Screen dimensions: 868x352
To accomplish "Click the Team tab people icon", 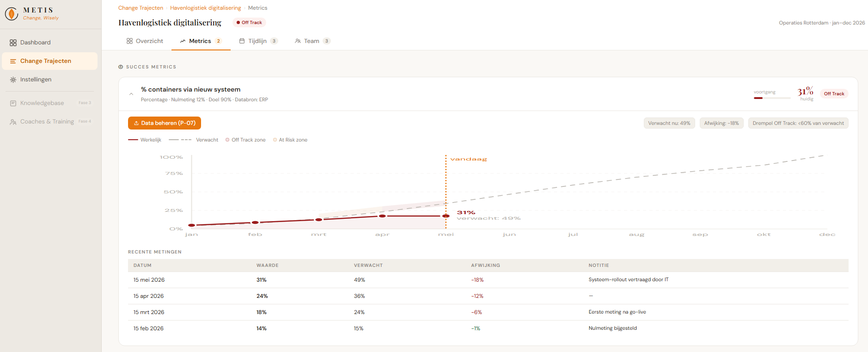I will (x=298, y=41).
